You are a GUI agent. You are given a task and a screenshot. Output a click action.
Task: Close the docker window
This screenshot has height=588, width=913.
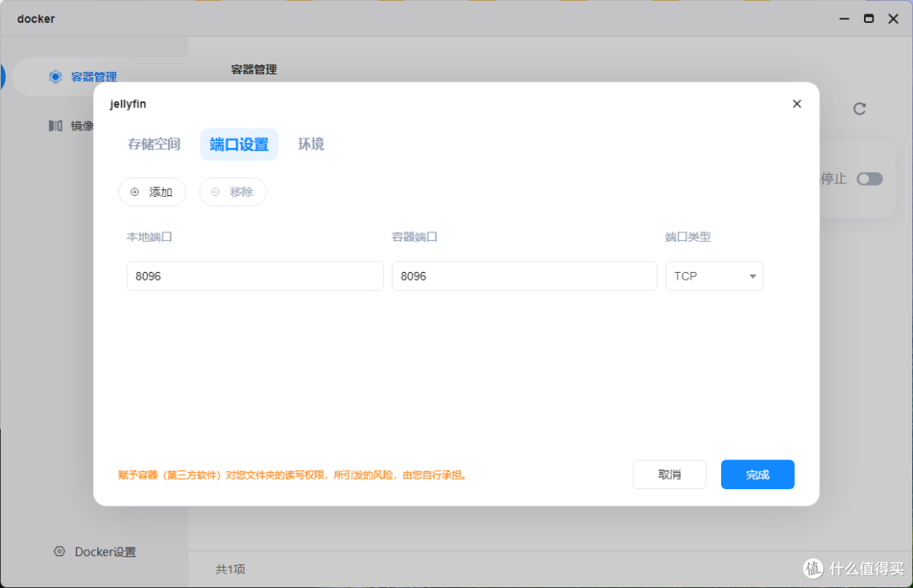coord(894,19)
